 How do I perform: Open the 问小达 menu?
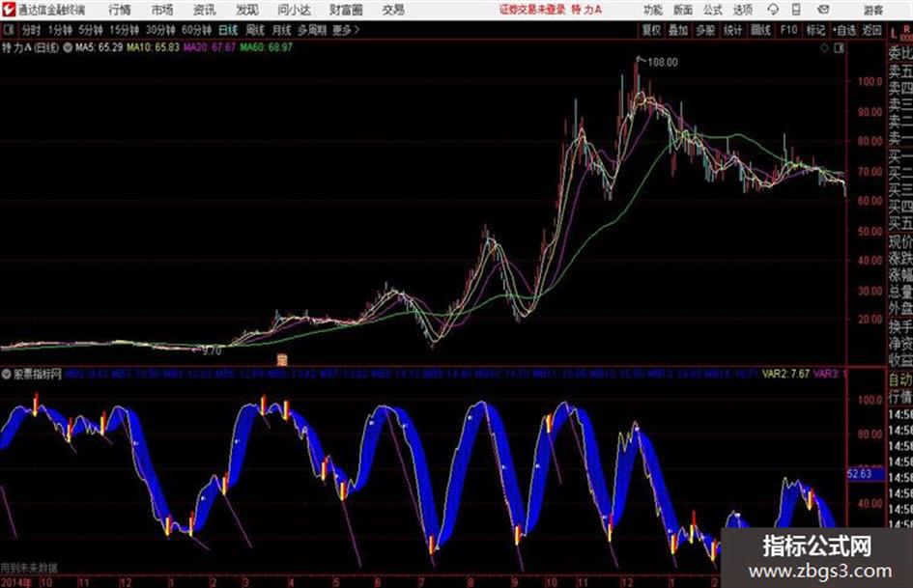[x=294, y=10]
